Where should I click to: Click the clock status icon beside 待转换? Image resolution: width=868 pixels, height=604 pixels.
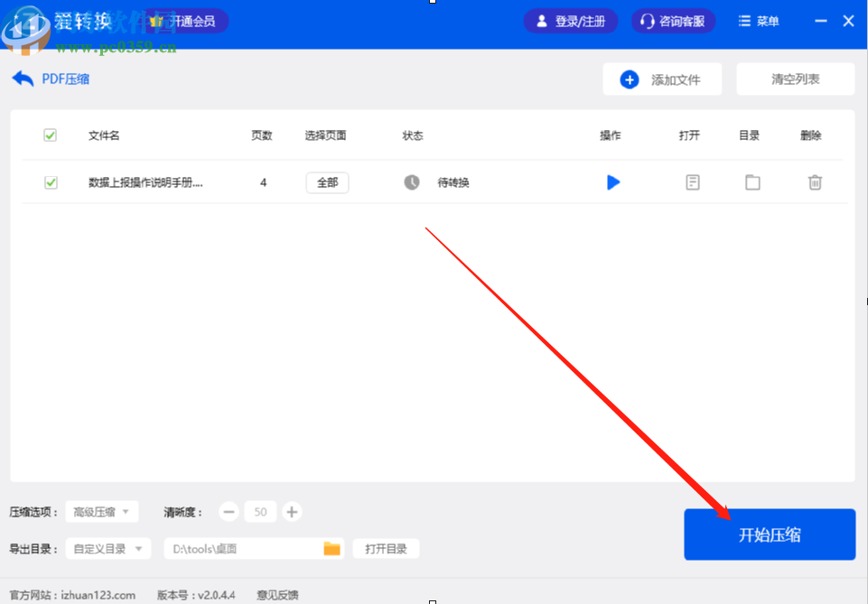click(x=412, y=182)
